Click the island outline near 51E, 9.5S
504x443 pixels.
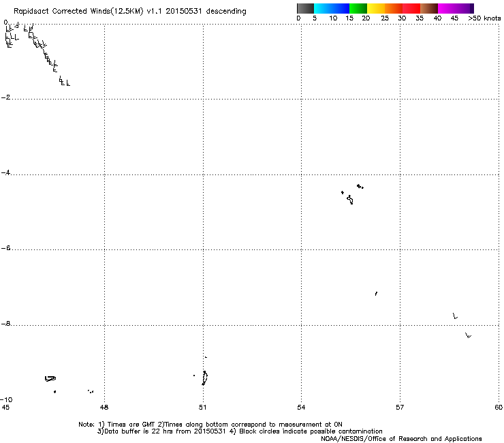point(205,378)
